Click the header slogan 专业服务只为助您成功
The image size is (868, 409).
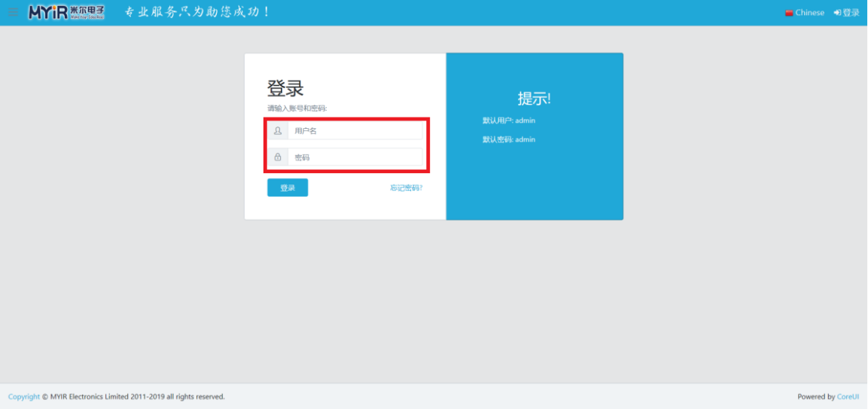[x=196, y=13]
